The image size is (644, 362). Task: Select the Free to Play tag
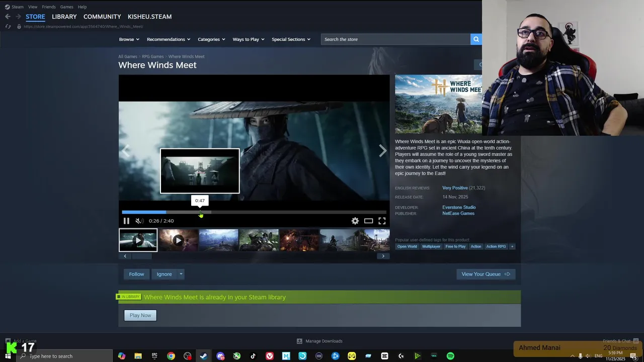click(455, 246)
